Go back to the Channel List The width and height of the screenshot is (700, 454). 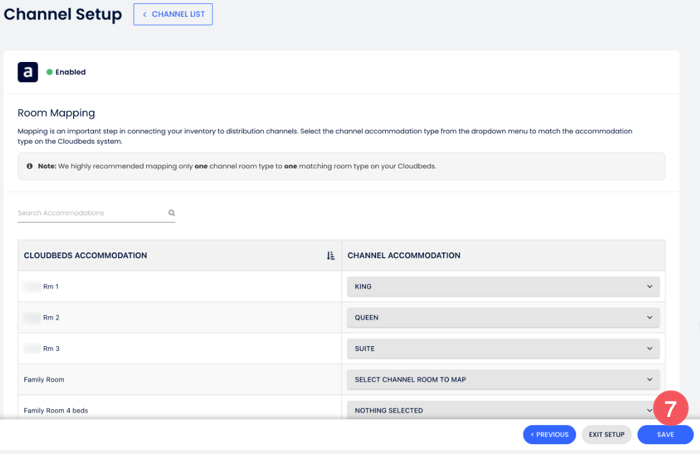click(x=173, y=15)
